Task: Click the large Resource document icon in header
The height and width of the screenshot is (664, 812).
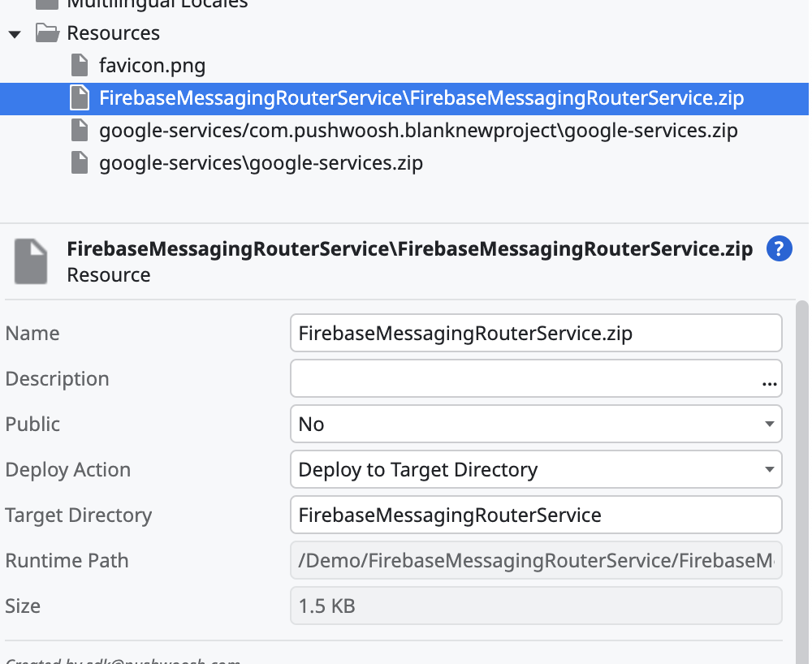Action: [x=32, y=261]
